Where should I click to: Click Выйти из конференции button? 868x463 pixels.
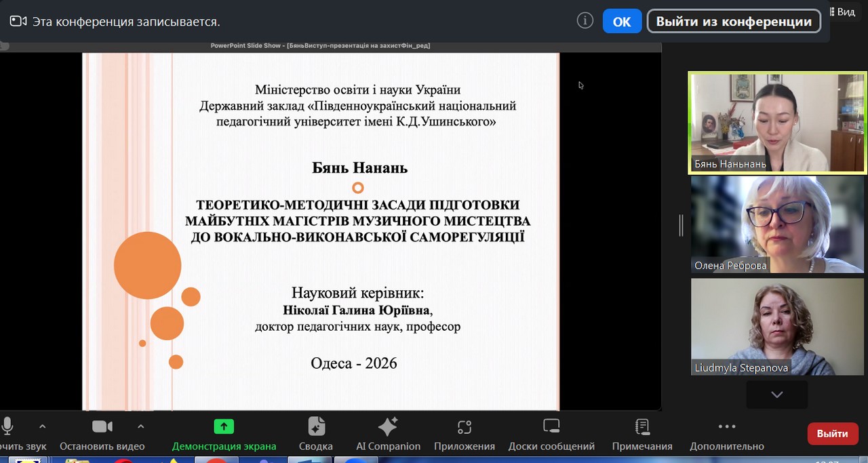click(x=733, y=21)
